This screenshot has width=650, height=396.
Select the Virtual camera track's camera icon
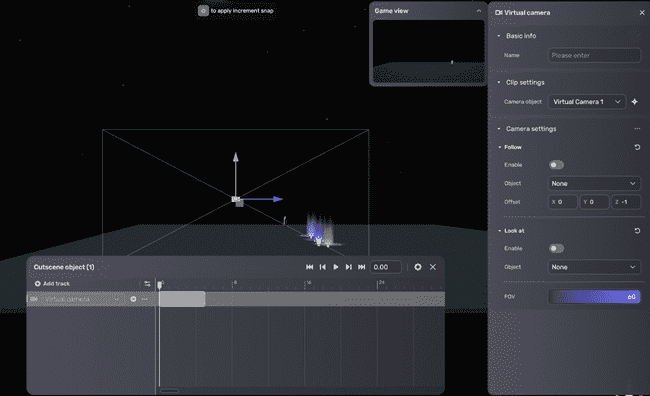click(34, 299)
